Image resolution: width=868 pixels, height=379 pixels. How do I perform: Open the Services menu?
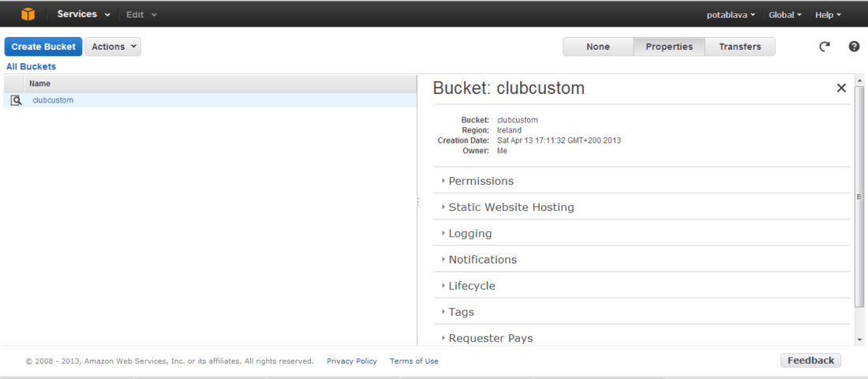(x=84, y=14)
